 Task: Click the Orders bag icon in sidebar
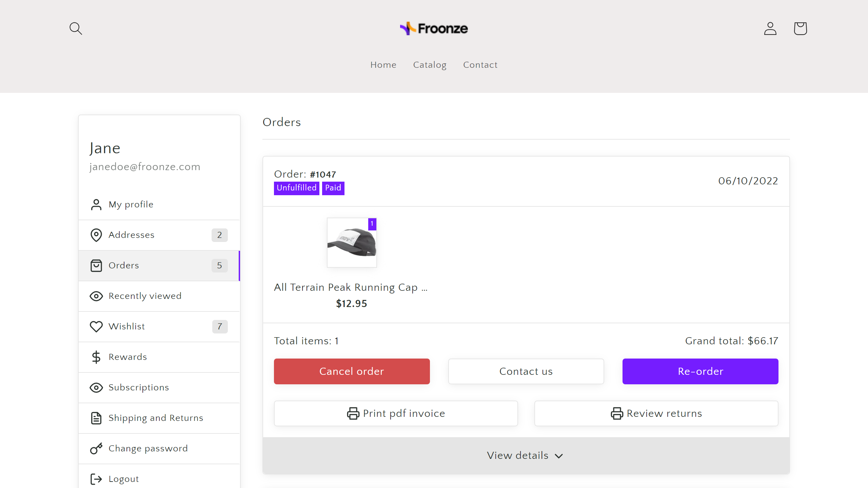click(96, 266)
